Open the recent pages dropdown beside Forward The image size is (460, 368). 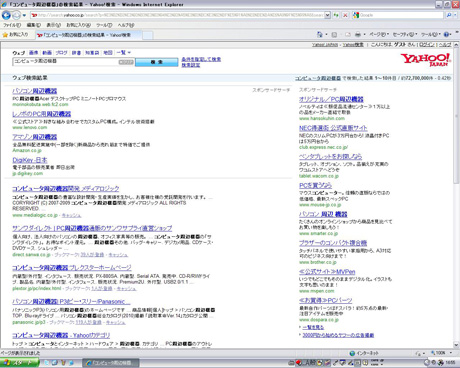(24, 15)
